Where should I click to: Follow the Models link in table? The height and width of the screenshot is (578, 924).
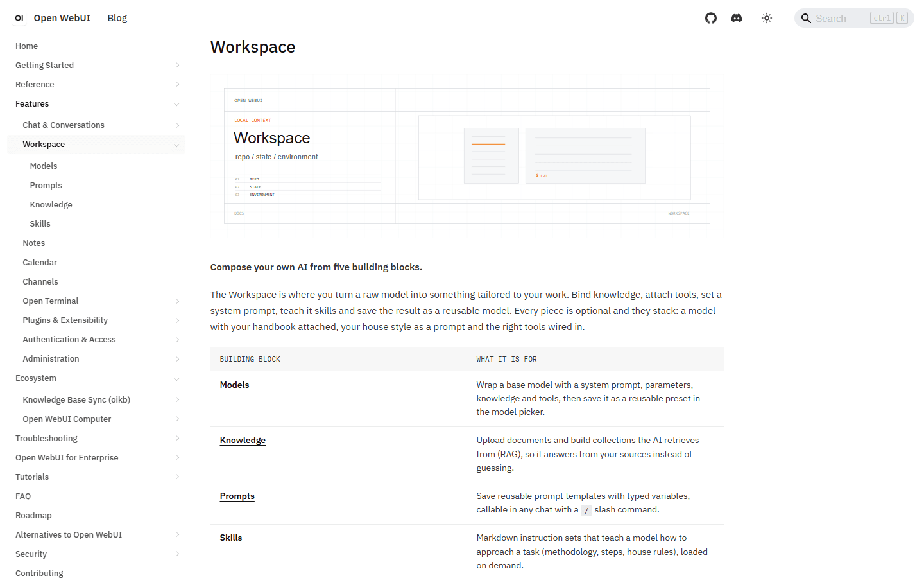pyautogui.click(x=234, y=385)
